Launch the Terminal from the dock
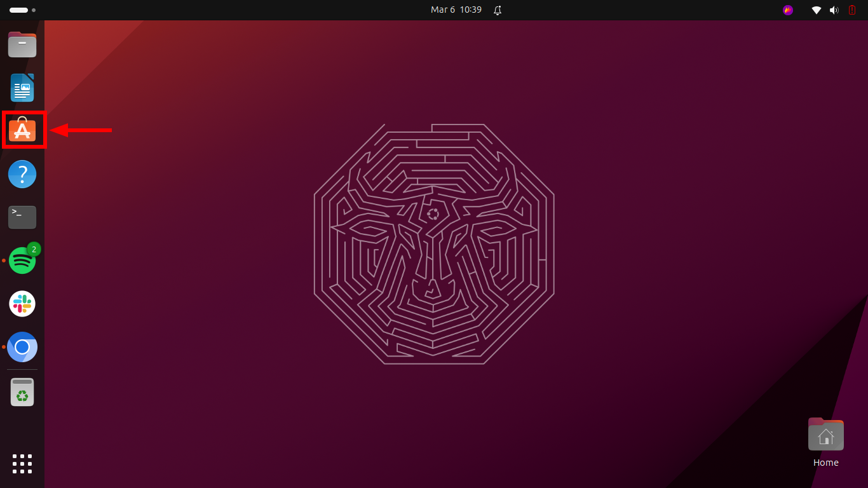The height and width of the screenshot is (488, 868). coord(22,217)
